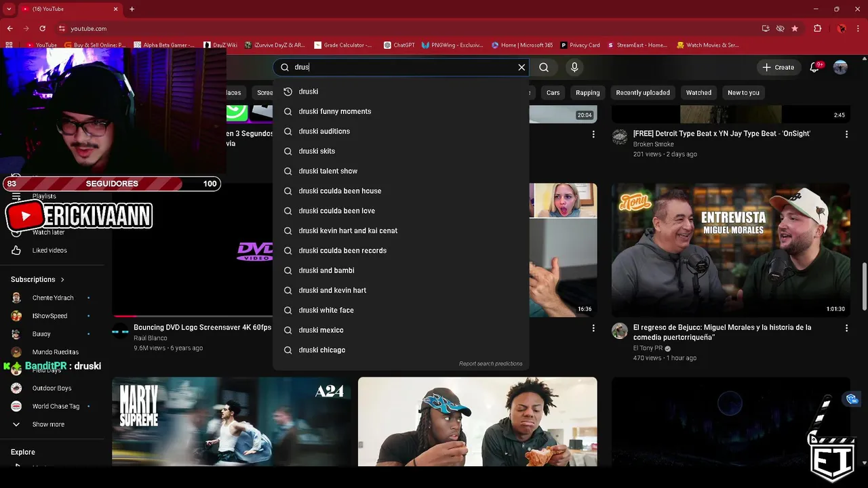Expand the Subscriptions section arrow

pyautogui.click(x=62, y=279)
